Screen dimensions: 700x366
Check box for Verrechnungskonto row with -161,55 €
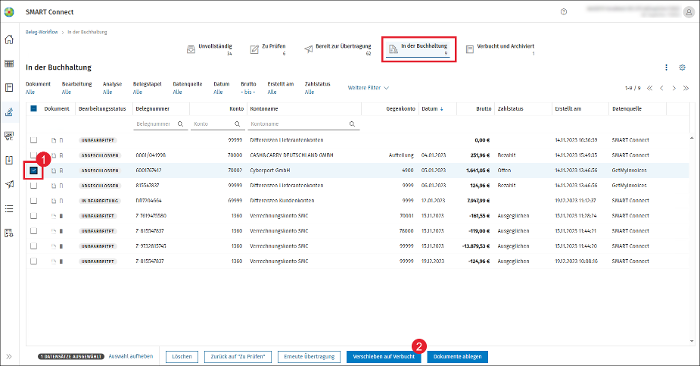(x=33, y=216)
